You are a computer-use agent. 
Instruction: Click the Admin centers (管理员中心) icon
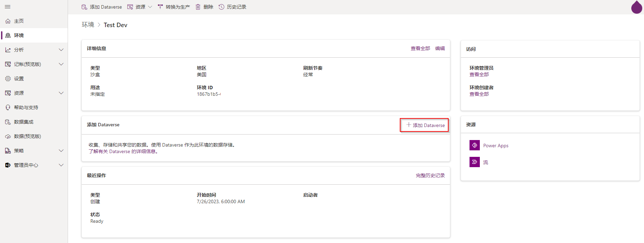tap(8, 165)
